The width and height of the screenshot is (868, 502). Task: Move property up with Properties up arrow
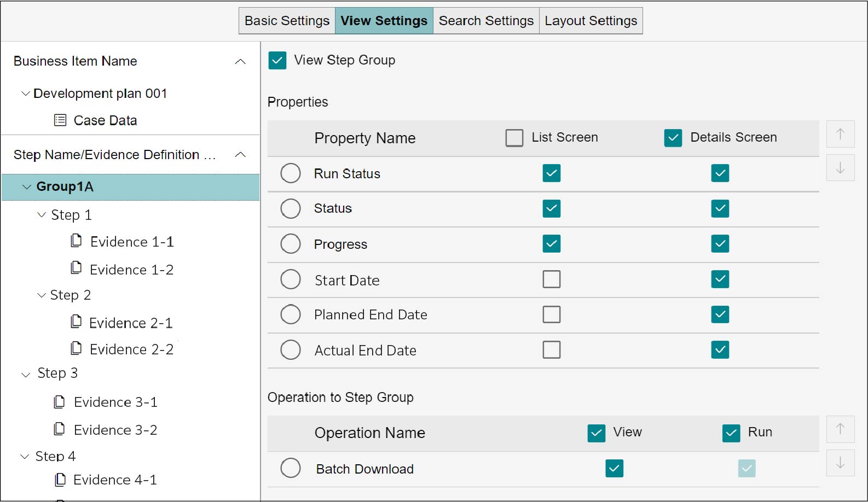click(840, 134)
